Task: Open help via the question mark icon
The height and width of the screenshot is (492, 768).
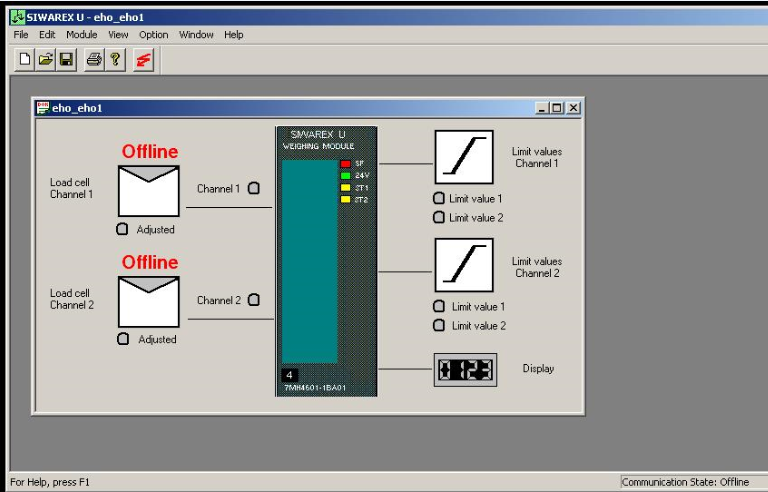Action: (115, 60)
